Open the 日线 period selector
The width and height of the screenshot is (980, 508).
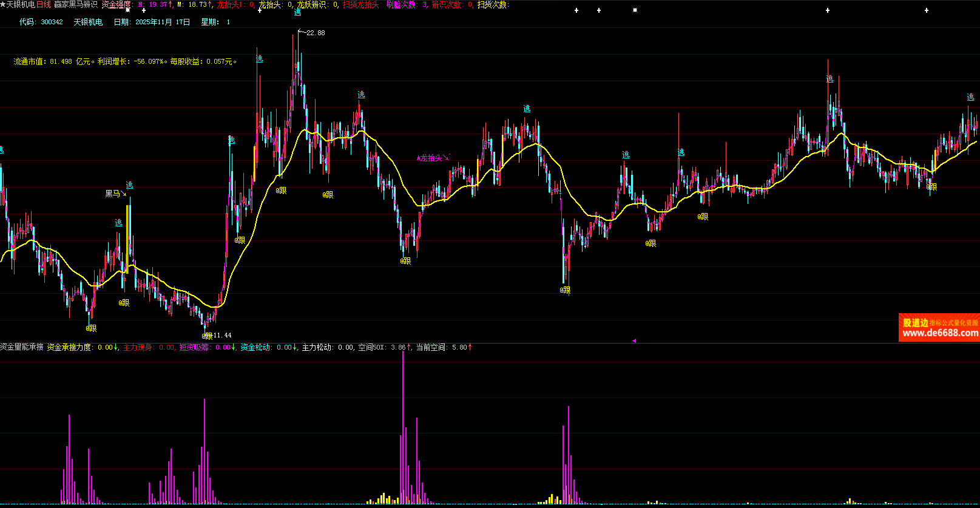click(44, 4)
